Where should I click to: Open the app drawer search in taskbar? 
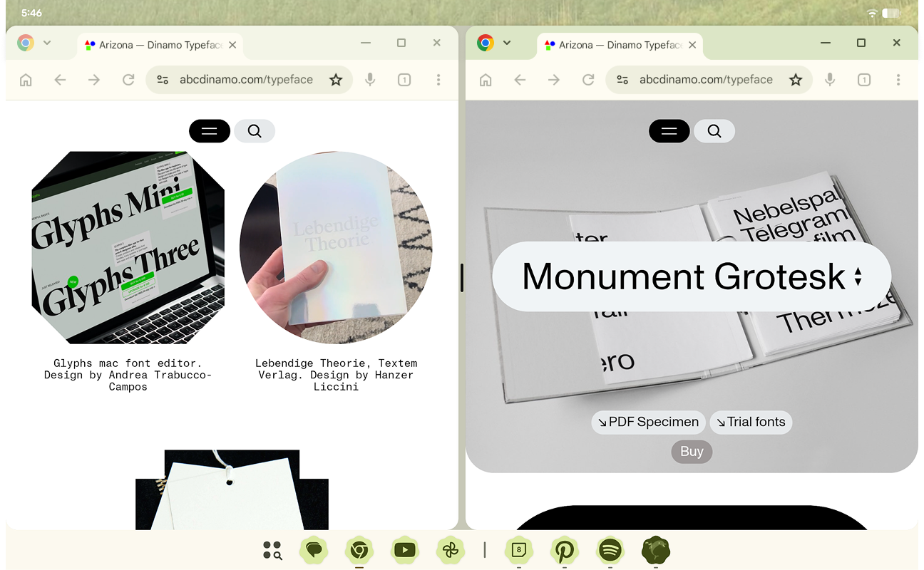pyautogui.click(x=272, y=550)
